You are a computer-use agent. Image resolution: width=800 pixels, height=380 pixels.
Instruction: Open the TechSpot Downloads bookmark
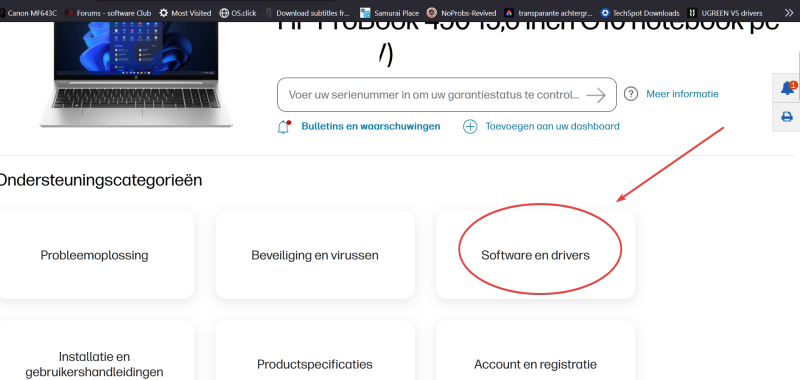pos(640,13)
